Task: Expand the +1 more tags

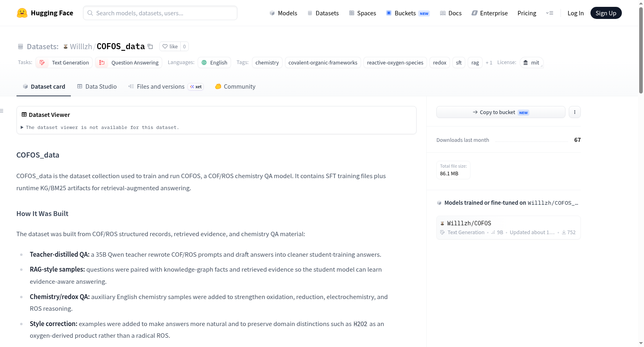Action: [x=489, y=62]
